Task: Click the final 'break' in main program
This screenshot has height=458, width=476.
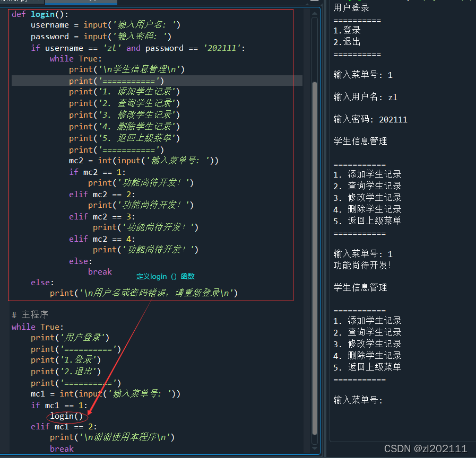Action: (x=62, y=449)
